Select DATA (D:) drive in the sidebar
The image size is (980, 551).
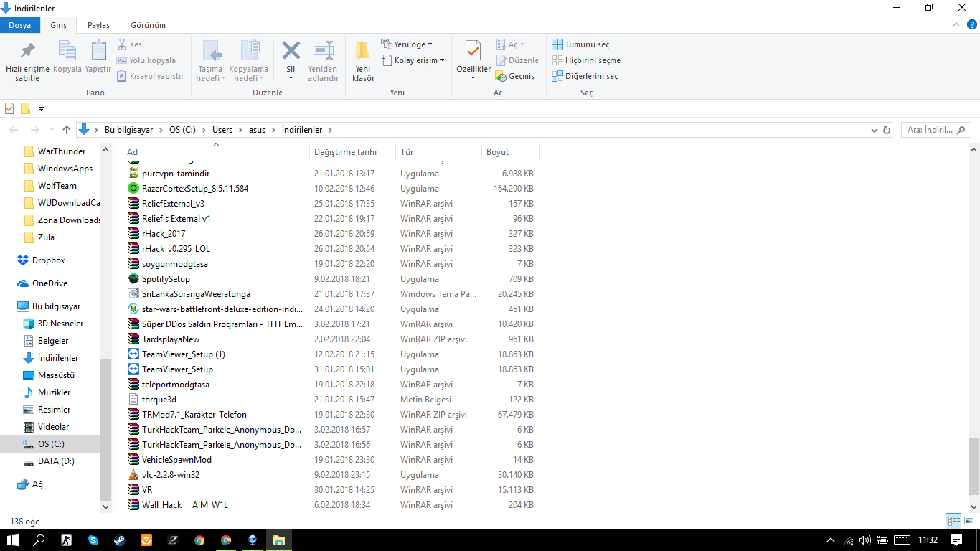(x=56, y=461)
